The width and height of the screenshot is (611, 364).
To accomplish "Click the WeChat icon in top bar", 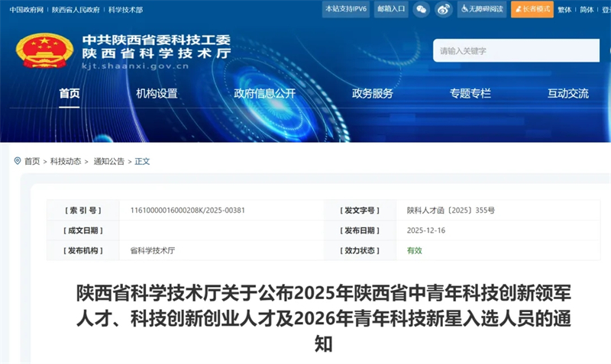I will [422, 9].
